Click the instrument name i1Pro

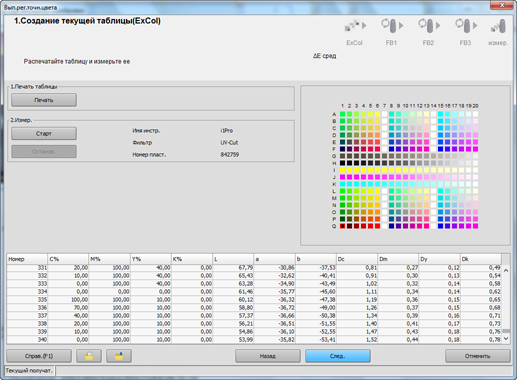tap(227, 131)
